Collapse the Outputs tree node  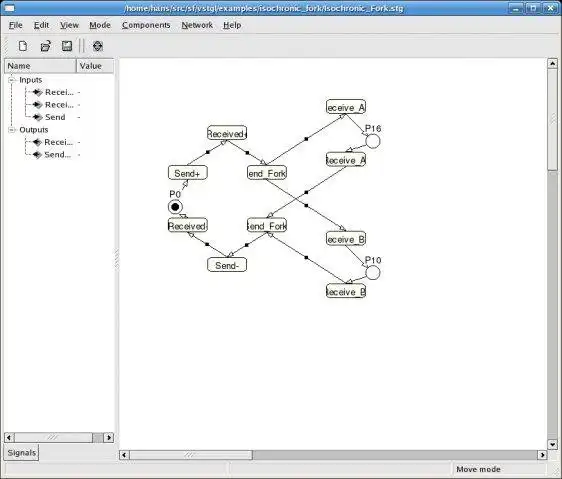pyautogui.click(x=12, y=129)
